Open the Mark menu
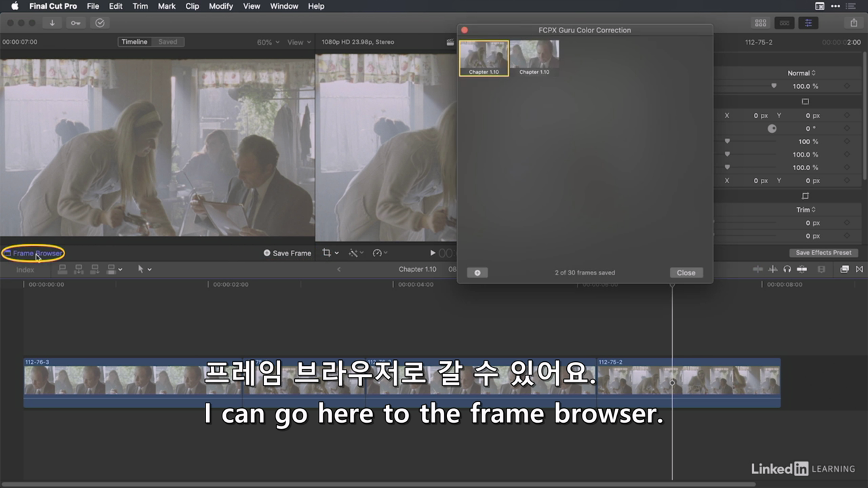The height and width of the screenshot is (488, 868). point(167,6)
